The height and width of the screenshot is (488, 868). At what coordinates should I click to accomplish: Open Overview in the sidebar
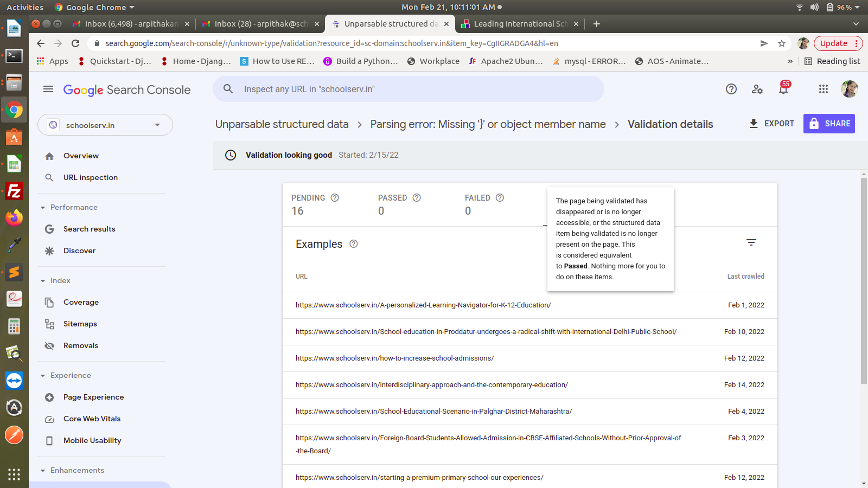[x=81, y=156]
